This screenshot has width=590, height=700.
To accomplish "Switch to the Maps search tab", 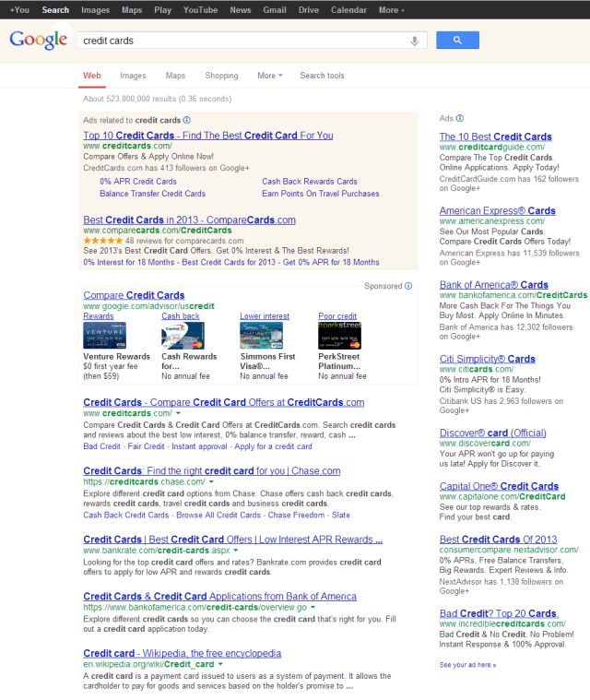I will coord(175,76).
